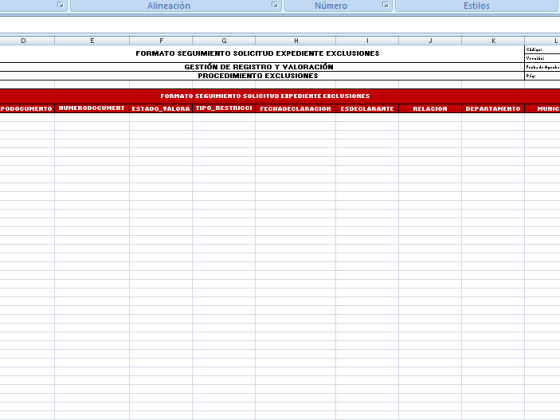This screenshot has height=420, width=560.
Task: Click the 'PODOCUMENTO' header cell in column D
Action: (27, 108)
